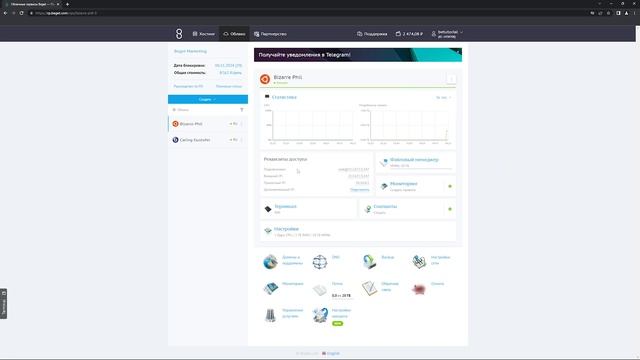
Task: Open the sidebar filter funnel icon
Action: click(242, 110)
